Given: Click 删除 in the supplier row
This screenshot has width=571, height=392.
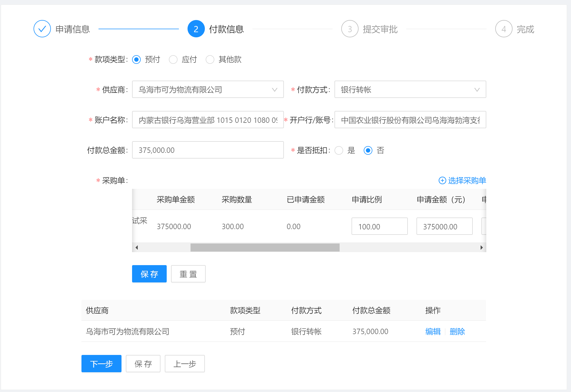Looking at the screenshot, I should (x=457, y=331).
